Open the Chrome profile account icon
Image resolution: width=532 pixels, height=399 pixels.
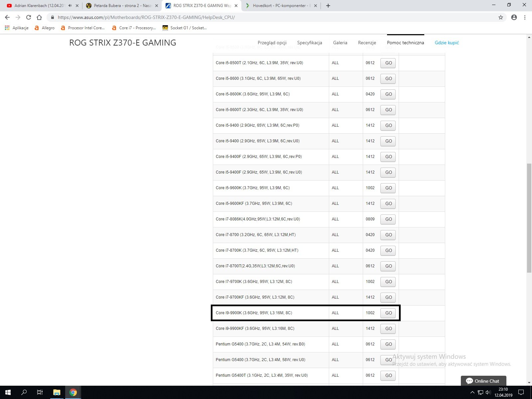coord(514,17)
